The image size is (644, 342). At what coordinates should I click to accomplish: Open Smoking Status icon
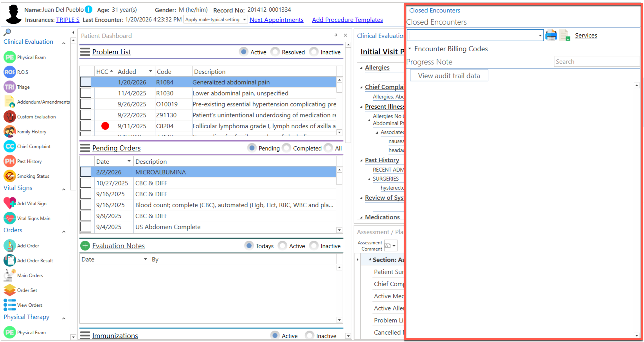(10, 176)
